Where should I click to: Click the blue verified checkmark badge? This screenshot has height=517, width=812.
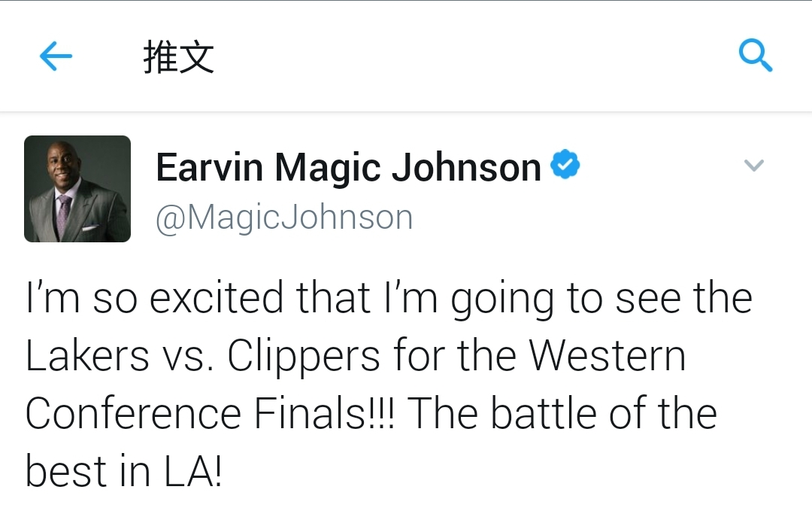point(565,164)
